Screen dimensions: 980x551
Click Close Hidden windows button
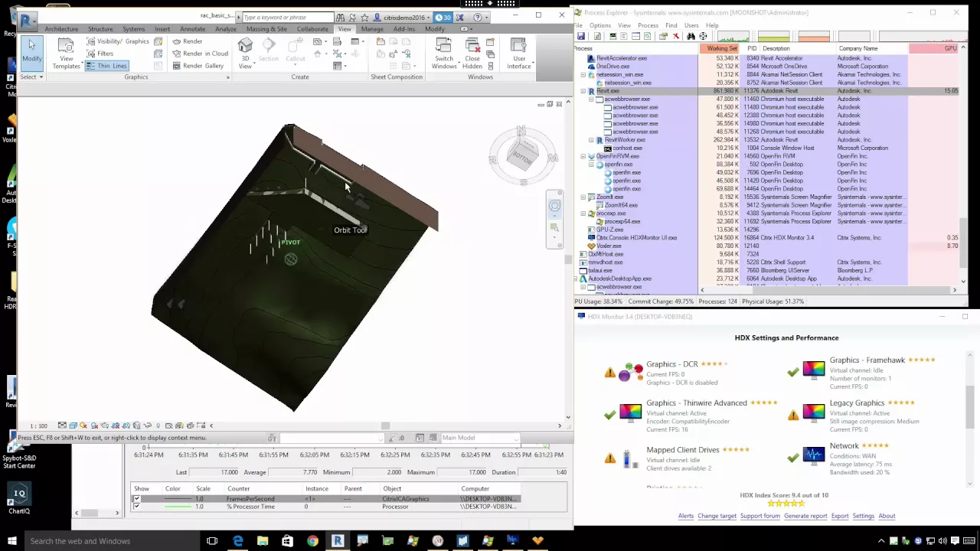coord(472,54)
